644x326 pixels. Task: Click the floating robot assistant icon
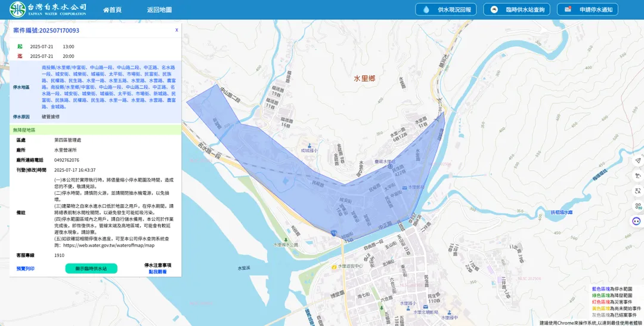(x=637, y=221)
